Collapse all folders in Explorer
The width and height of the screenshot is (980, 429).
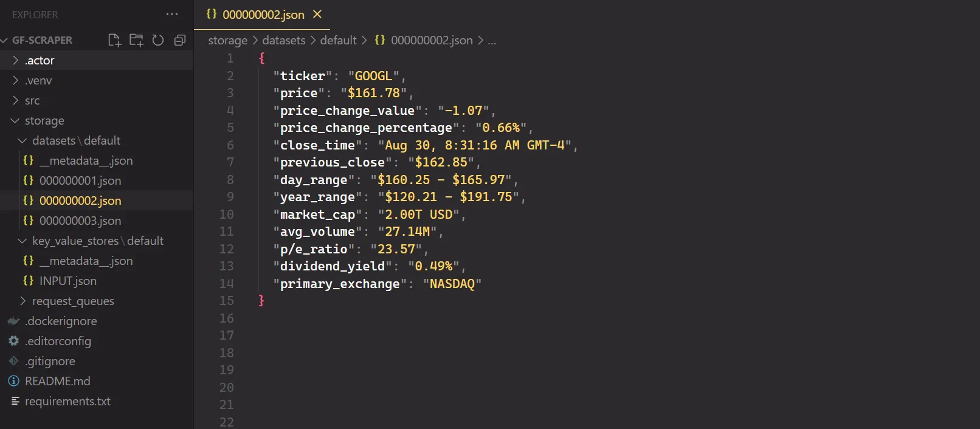coord(180,40)
